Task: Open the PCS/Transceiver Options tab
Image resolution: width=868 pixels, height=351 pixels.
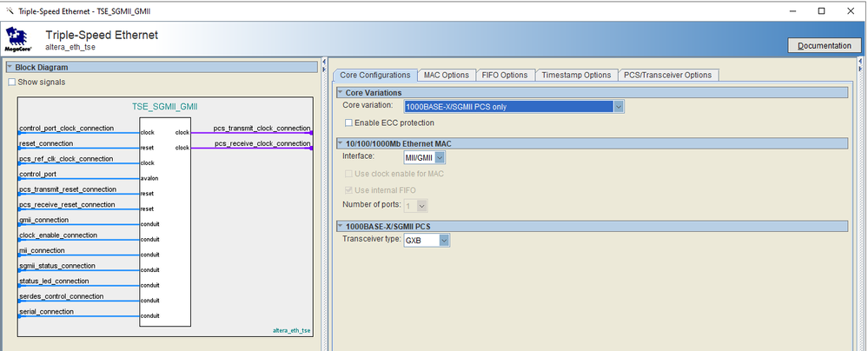Action: coord(667,75)
